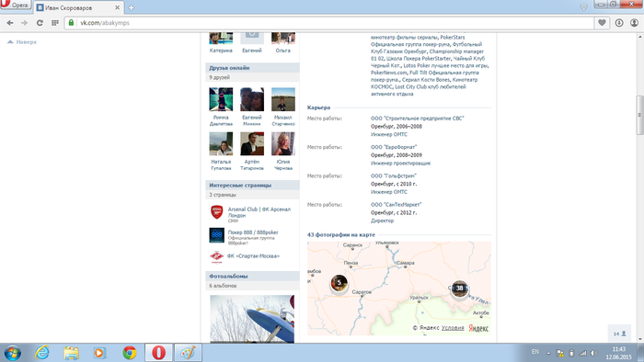Open ФК «Спартак-Москва» link
The image size is (644, 362).
[253, 255]
